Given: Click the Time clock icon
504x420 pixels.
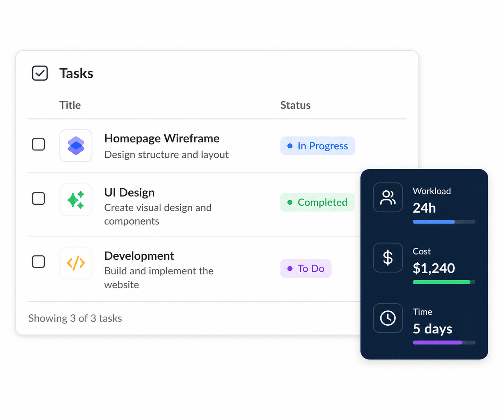Looking at the screenshot, I should (x=388, y=318).
